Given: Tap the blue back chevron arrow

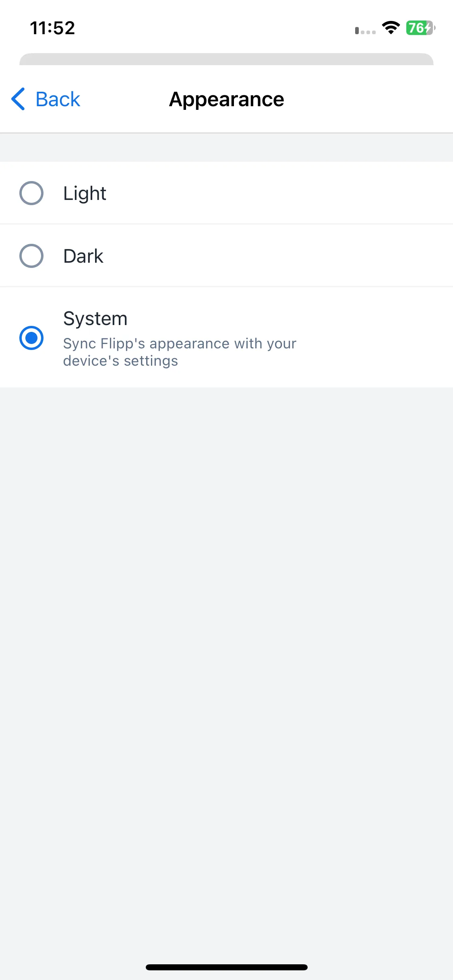Looking at the screenshot, I should pos(18,99).
